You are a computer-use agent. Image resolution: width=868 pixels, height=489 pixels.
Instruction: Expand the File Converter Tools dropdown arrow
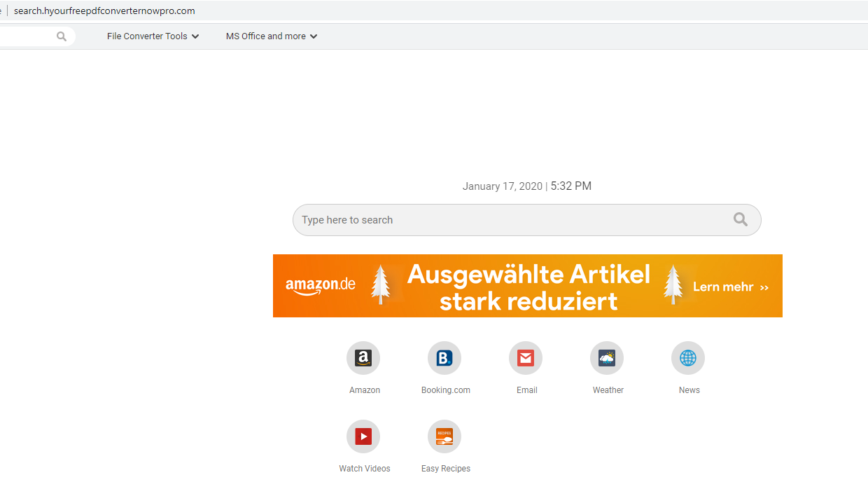click(x=195, y=36)
